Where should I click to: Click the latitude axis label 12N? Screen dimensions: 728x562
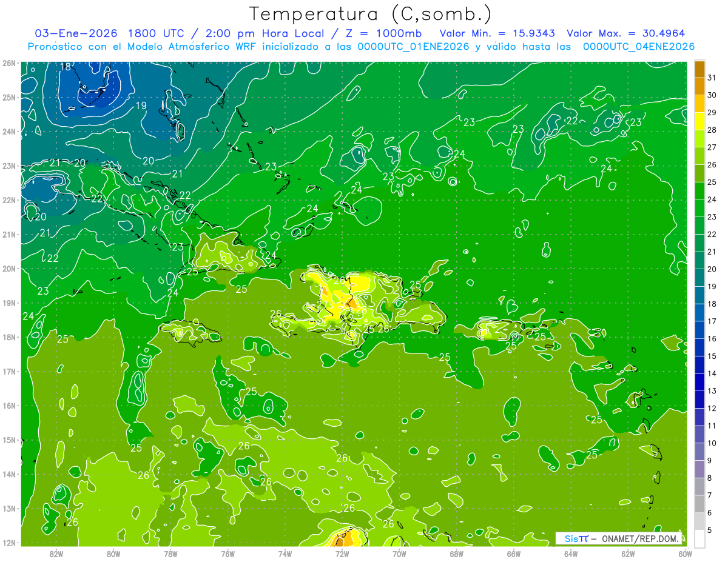click(9, 543)
